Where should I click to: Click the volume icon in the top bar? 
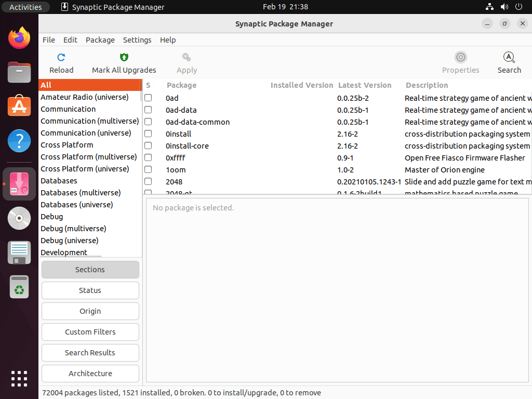click(x=503, y=7)
